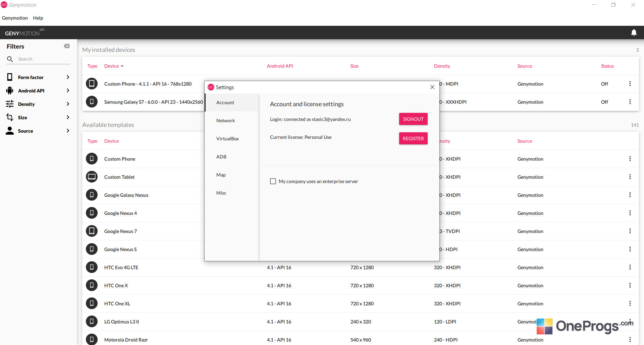Expand the Size filter
Viewport: 644px width, 345px height.
pyautogui.click(x=68, y=117)
